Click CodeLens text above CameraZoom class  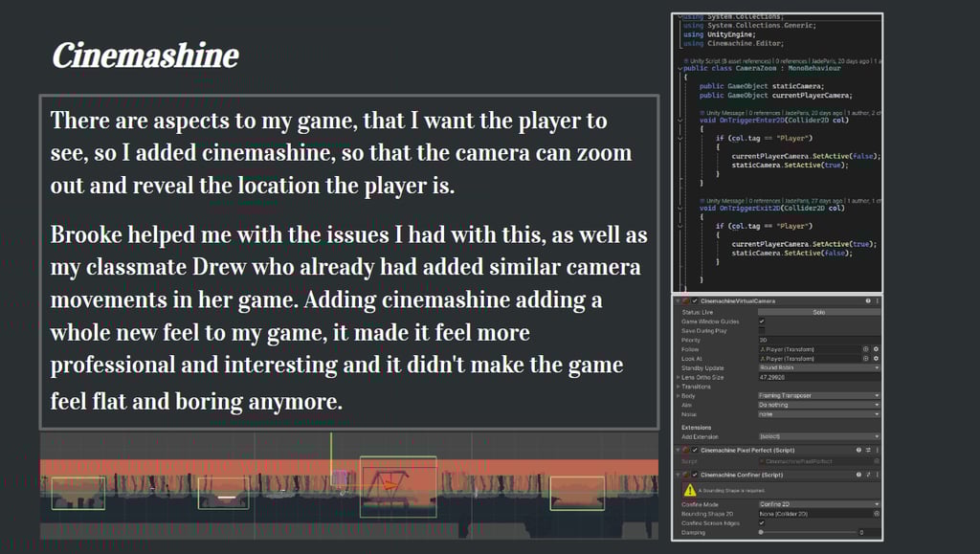tap(782, 61)
